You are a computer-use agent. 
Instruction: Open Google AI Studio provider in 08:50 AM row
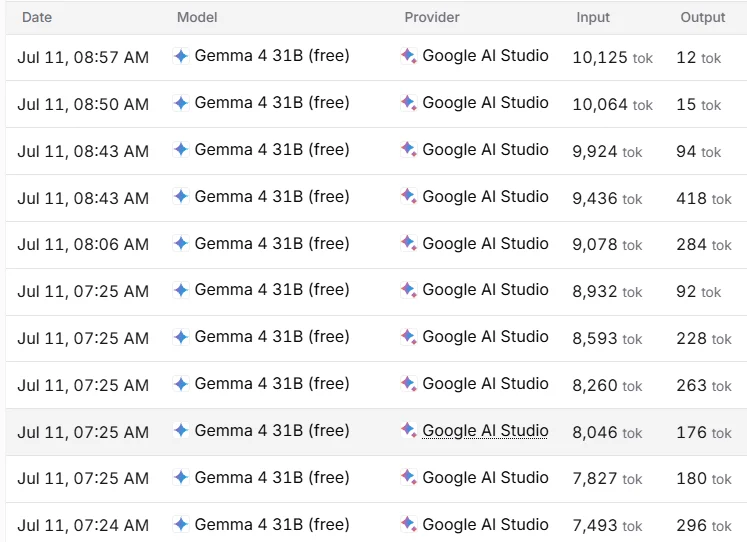(485, 103)
